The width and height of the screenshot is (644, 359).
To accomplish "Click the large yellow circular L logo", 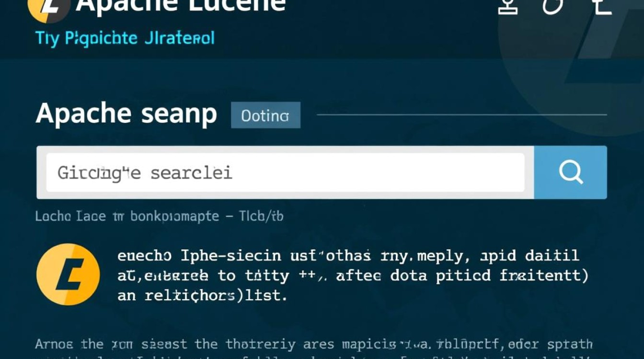I will coord(68,274).
